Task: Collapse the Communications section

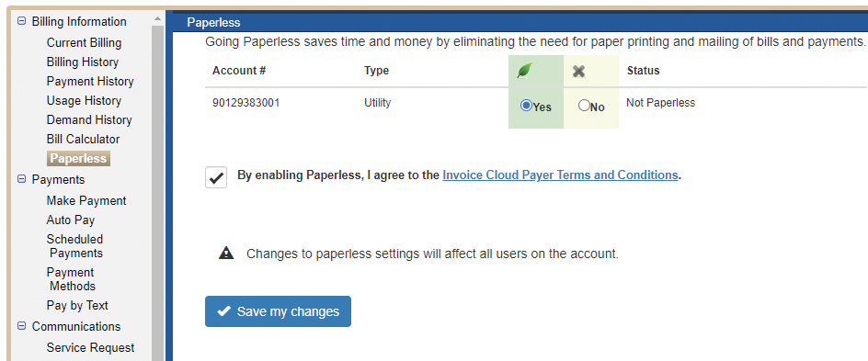Action: pos(21,326)
